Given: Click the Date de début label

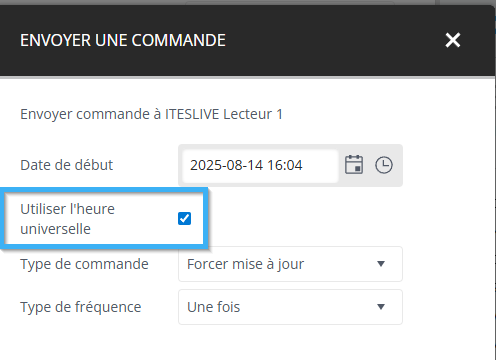Looking at the screenshot, I should (x=67, y=165).
